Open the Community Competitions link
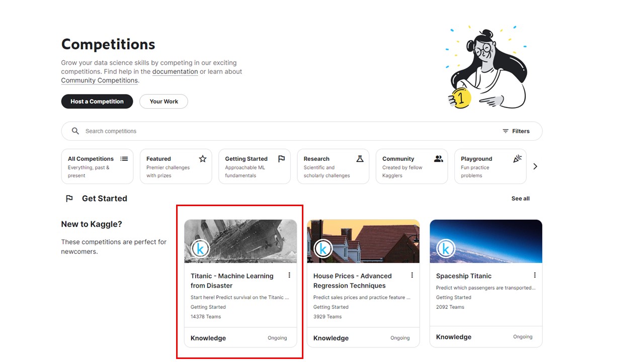644x362 pixels. pyautogui.click(x=99, y=80)
